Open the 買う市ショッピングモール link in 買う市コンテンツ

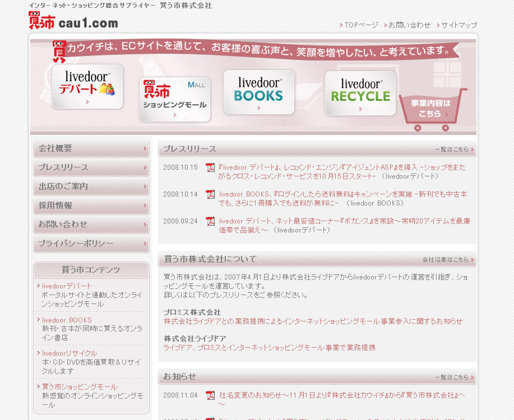80,387
